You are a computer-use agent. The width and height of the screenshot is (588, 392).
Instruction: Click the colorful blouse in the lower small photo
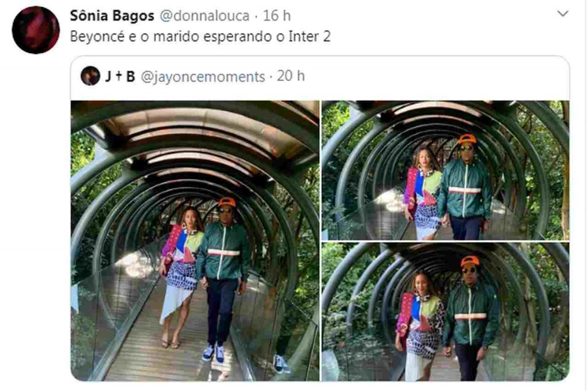tap(421, 314)
